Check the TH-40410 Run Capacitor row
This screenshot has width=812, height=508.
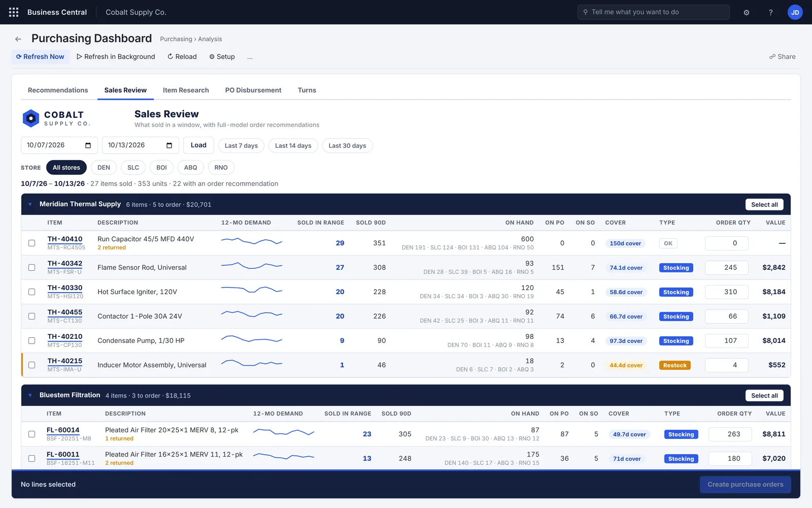pos(31,243)
